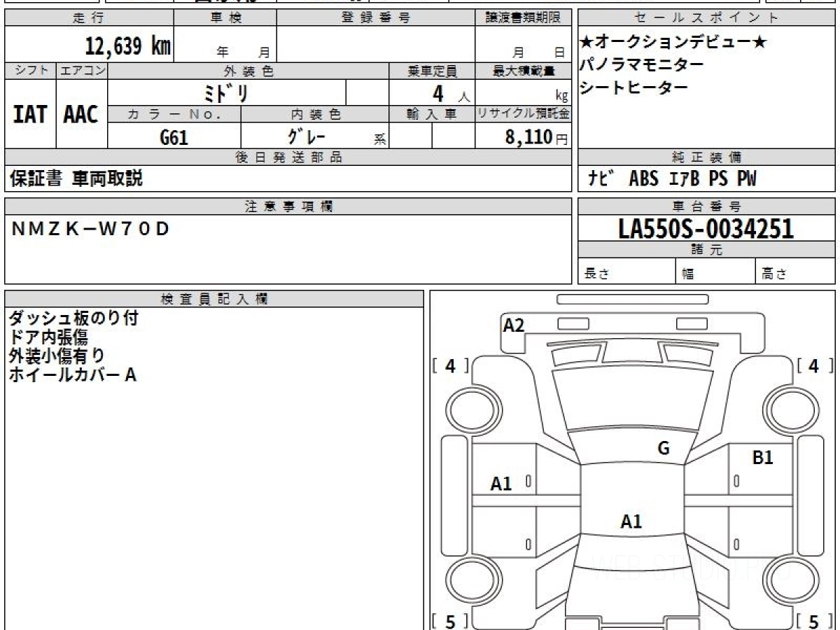Click the 車台番号 header
Viewport: 840px width, 630px height.
(706, 206)
